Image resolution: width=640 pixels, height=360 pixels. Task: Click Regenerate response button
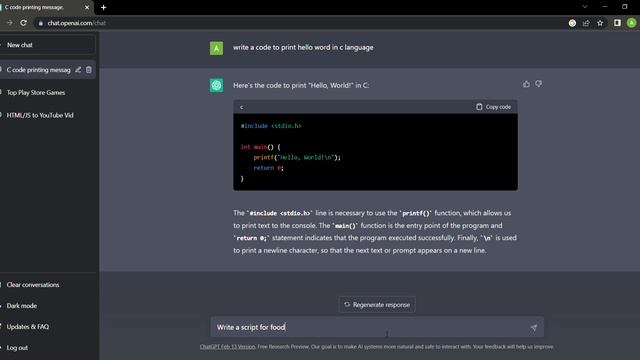point(377,305)
